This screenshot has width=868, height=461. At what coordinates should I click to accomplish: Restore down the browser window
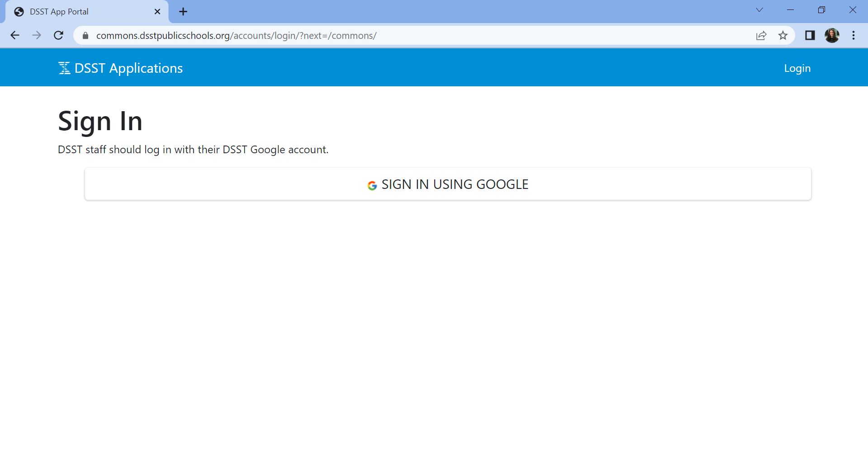pyautogui.click(x=821, y=10)
